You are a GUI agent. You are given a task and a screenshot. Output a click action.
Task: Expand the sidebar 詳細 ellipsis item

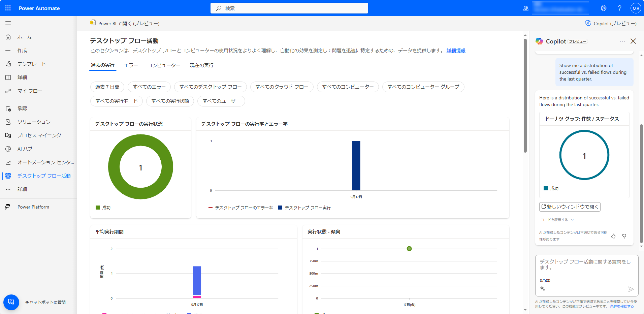pos(8,189)
